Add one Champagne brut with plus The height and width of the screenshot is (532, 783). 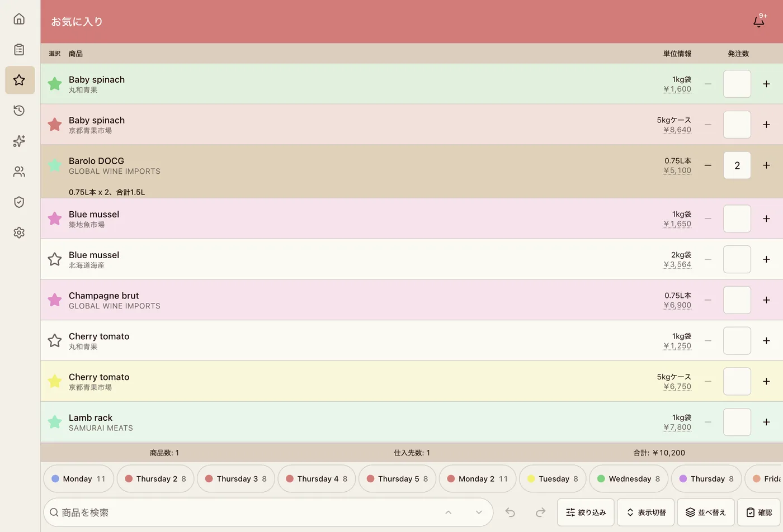[766, 300]
